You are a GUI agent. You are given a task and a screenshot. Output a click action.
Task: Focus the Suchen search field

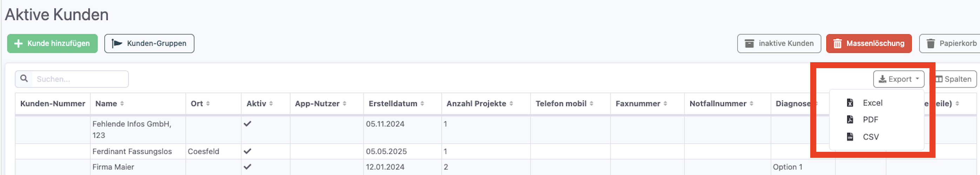pyautogui.click(x=80, y=79)
